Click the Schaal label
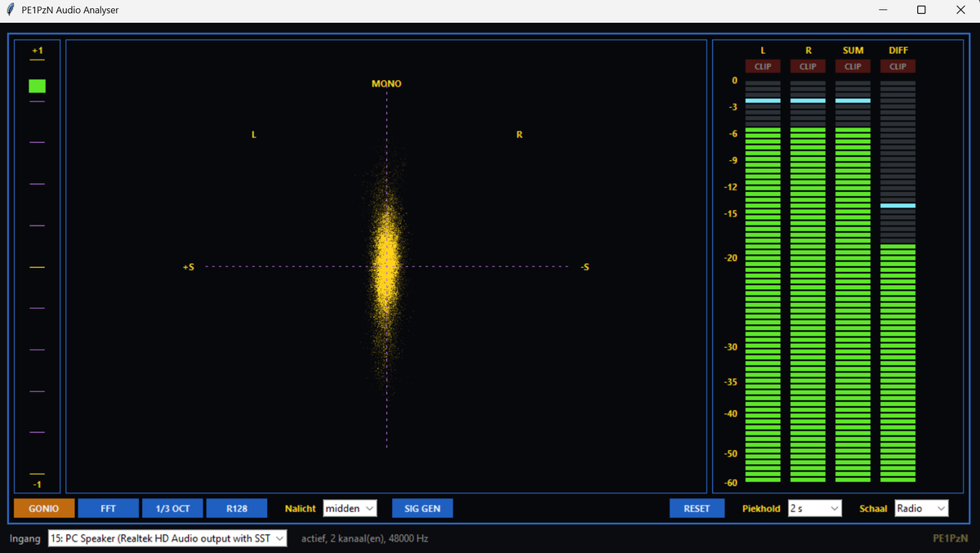Screen dimensions: 980x553 coord(873,508)
